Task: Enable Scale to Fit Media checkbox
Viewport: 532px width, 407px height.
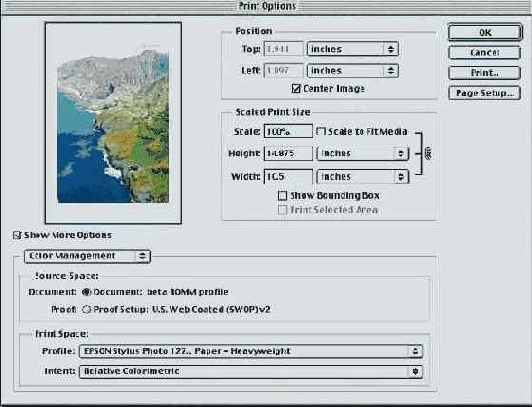Action: click(320, 131)
